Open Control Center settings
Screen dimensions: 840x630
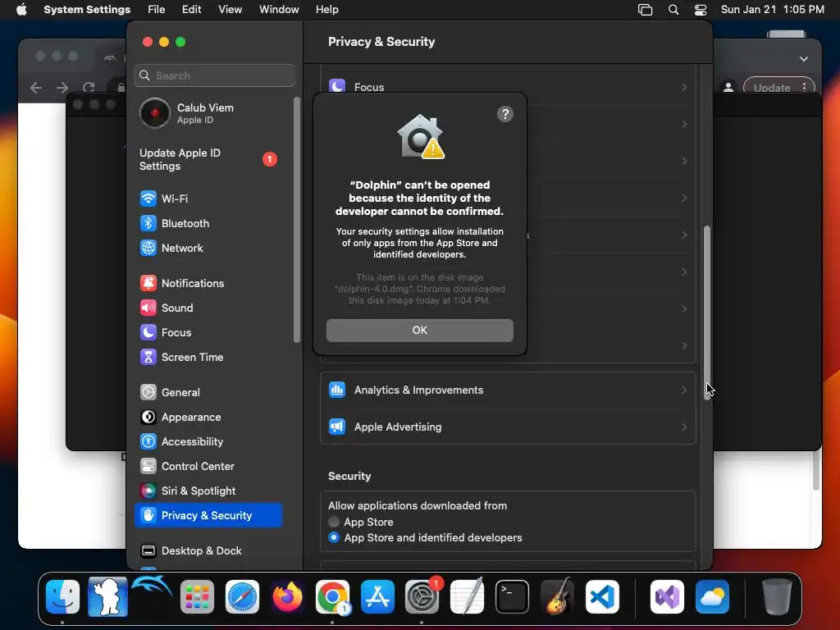point(208,467)
